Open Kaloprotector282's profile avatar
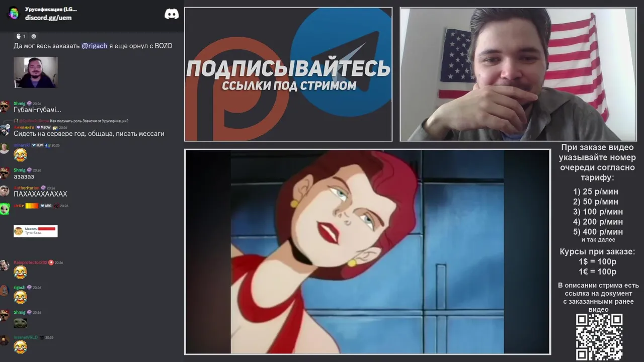Image resolution: width=644 pixels, height=362 pixels. 5,265
